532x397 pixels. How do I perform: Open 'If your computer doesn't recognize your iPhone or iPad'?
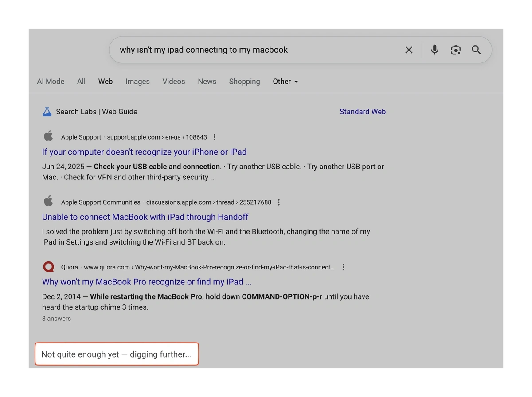click(145, 152)
